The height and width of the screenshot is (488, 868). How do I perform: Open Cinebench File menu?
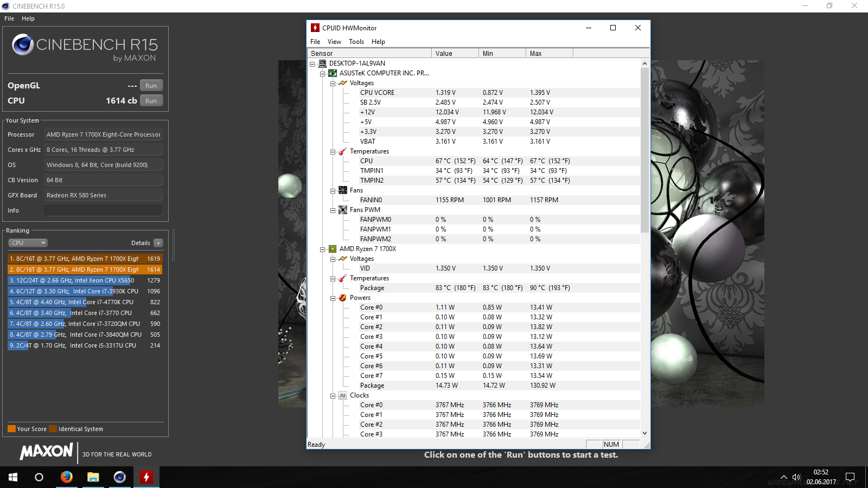click(9, 18)
